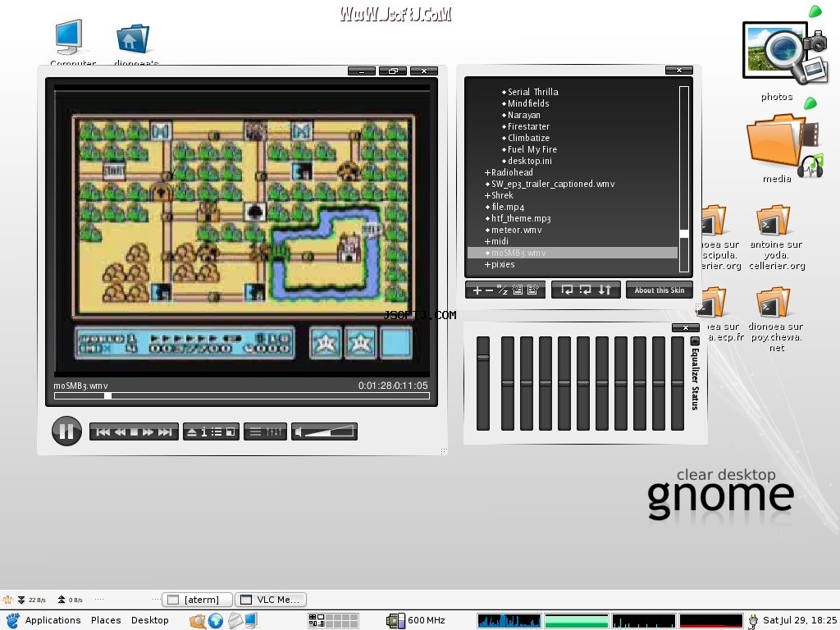Toggle the Equalizer Status switch
The image size is (840, 630).
(695, 341)
